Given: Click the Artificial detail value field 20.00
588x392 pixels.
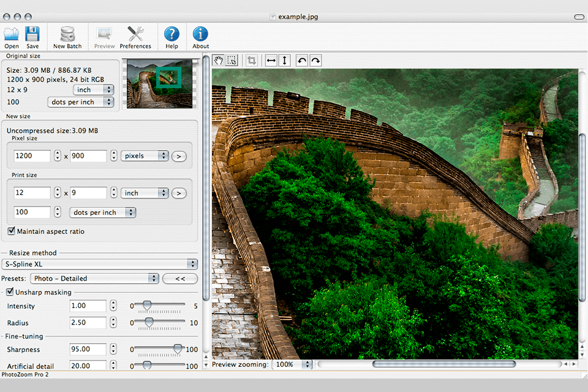Looking at the screenshot, I should pyautogui.click(x=88, y=365).
